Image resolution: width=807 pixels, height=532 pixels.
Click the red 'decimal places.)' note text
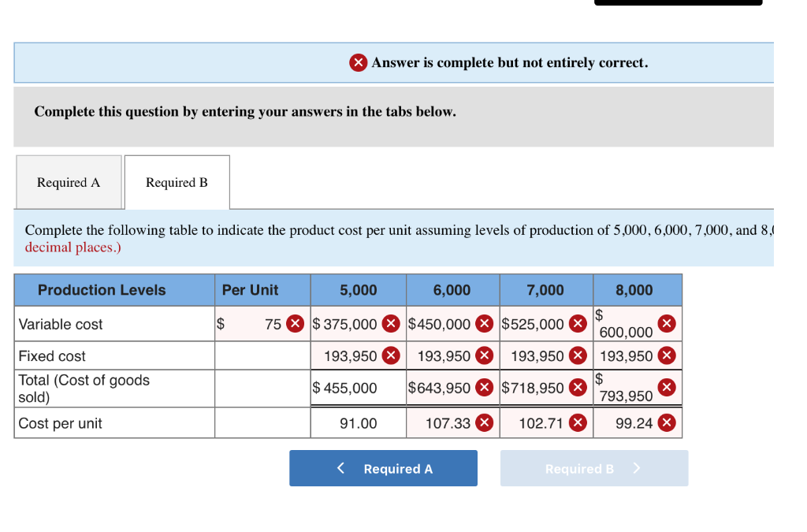(73, 247)
